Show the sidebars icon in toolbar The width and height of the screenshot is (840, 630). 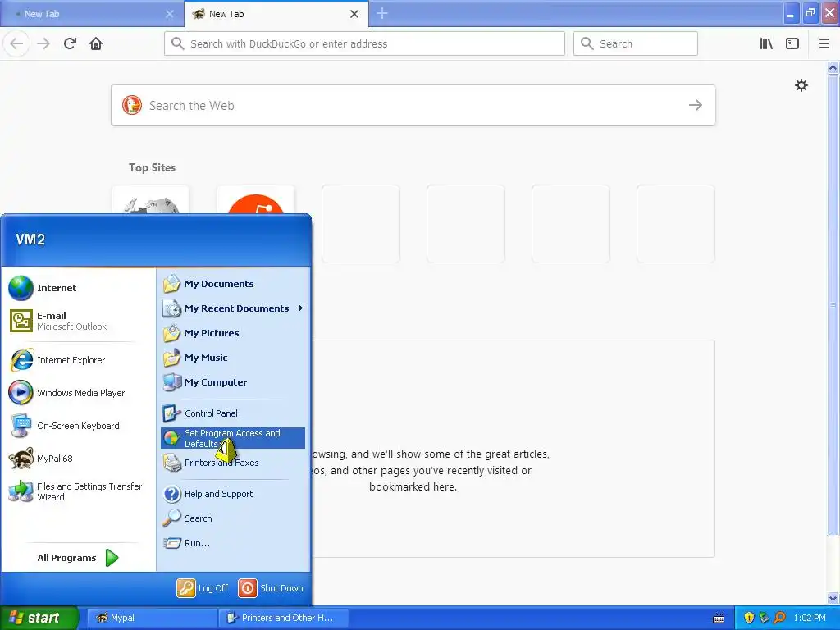coord(792,43)
